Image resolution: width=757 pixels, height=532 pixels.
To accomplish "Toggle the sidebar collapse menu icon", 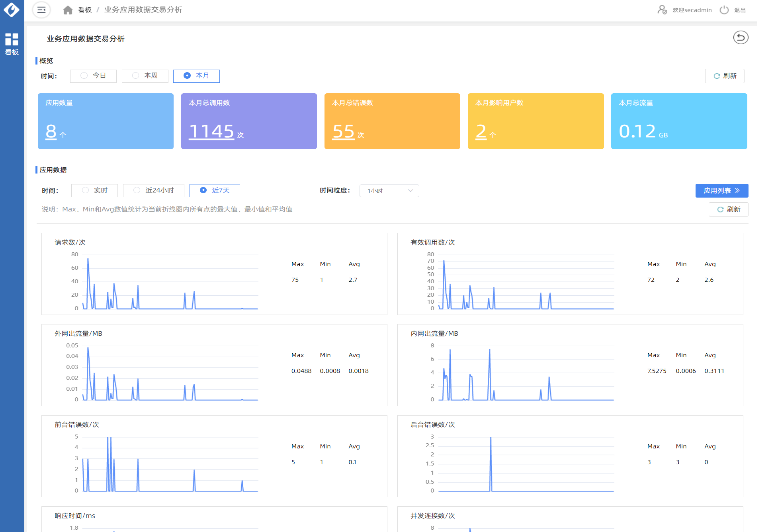I will [x=42, y=10].
